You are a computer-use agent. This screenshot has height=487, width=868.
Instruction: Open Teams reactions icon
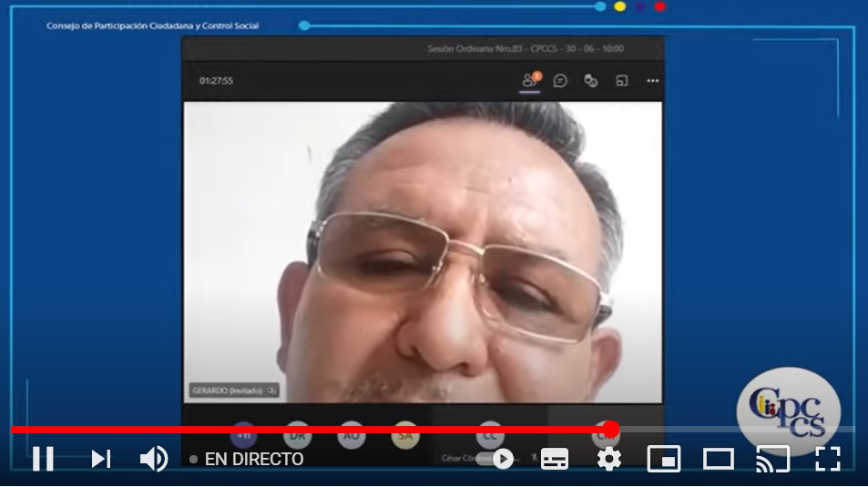pyautogui.click(x=591, y=81)
